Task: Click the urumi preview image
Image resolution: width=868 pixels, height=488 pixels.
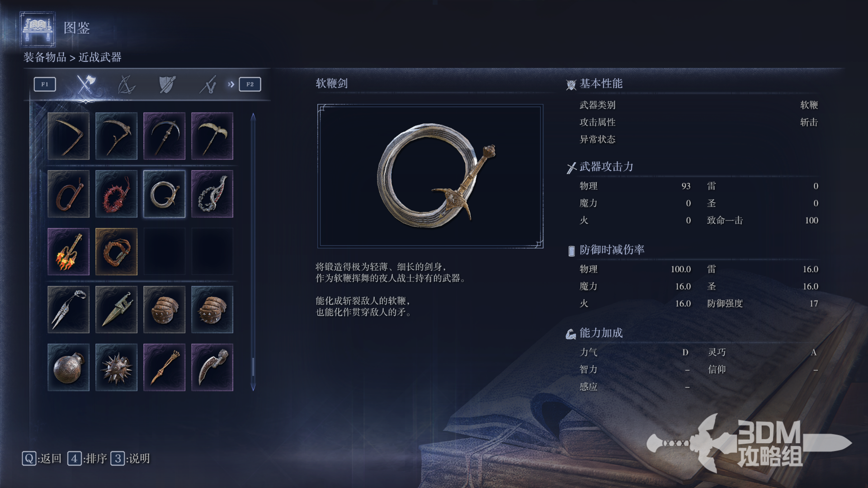Action: [430, 176]
